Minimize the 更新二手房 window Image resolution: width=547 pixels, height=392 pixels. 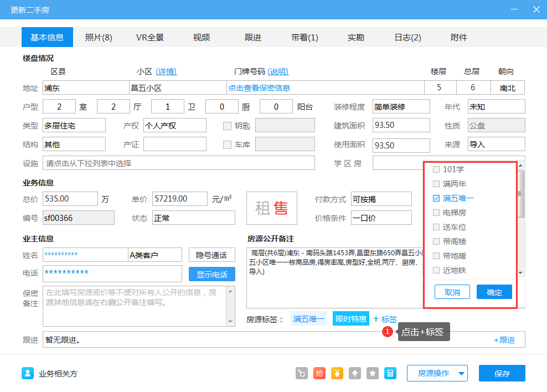pos(514,9)
